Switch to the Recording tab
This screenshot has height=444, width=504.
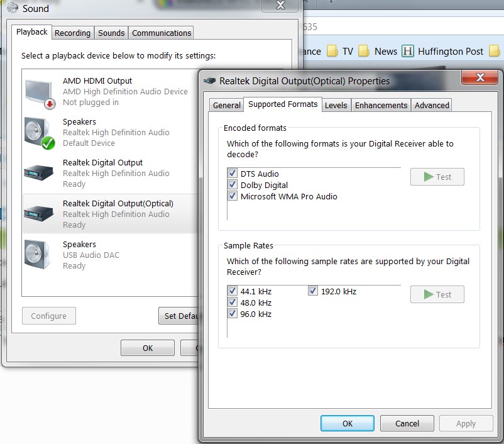(x=73, y=33)
